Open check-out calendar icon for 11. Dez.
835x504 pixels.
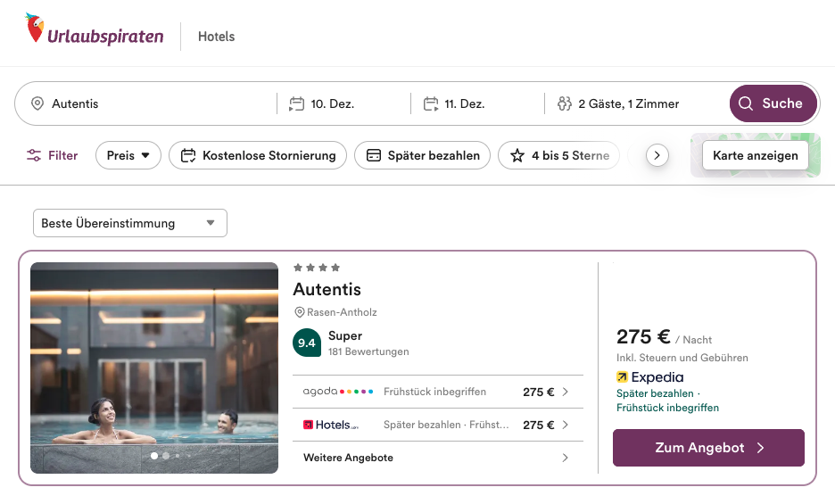(x=431, y=103)
